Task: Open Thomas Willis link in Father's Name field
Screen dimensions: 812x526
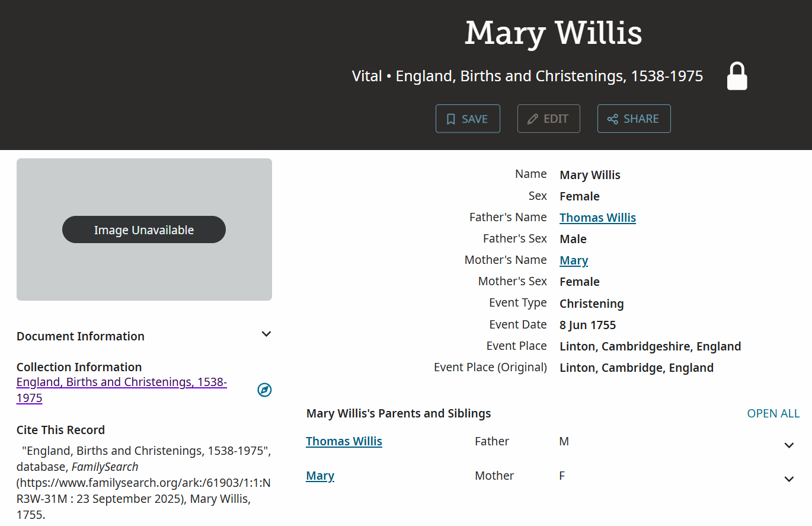Action: point(597,218)
